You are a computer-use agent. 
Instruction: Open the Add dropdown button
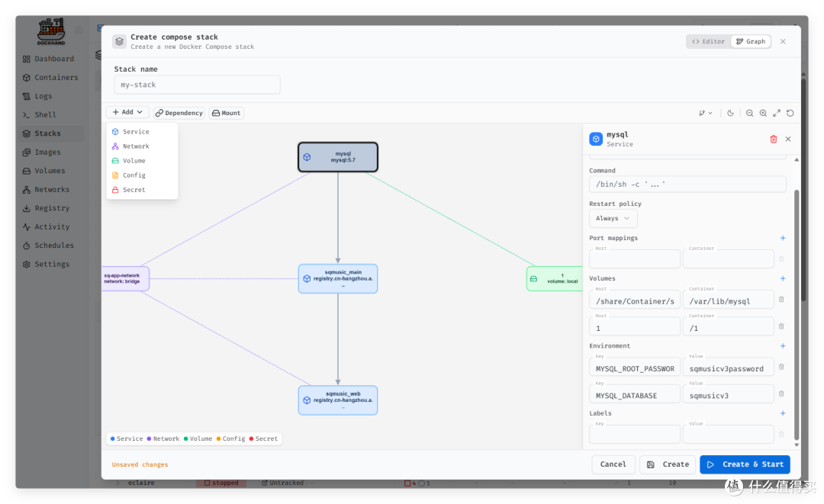(x=127, y=112)
